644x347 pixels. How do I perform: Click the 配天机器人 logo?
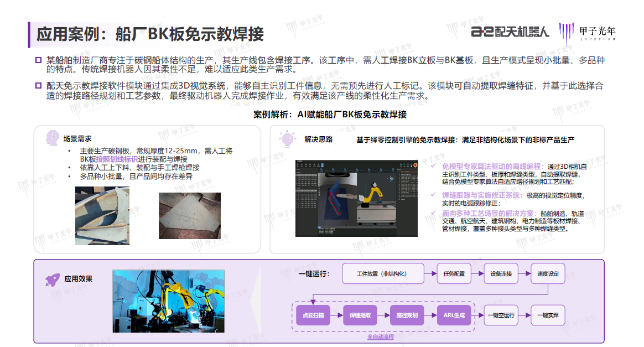(x=510, y=32)
